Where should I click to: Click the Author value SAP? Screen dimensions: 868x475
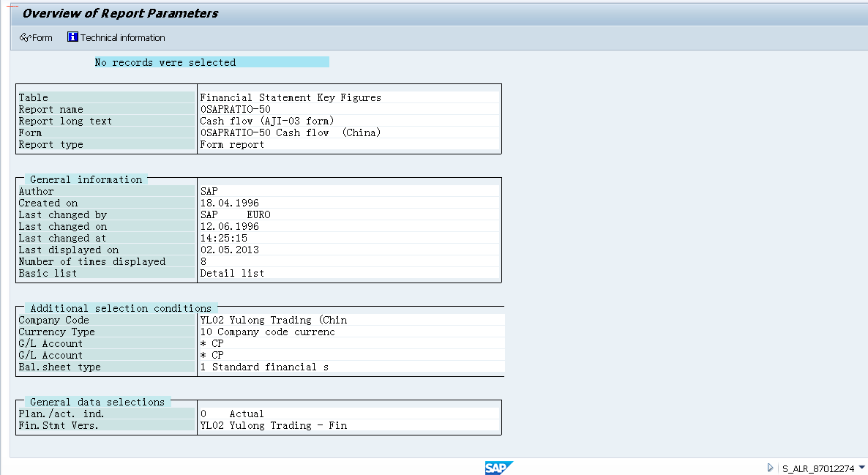click(x=209, y=191)
